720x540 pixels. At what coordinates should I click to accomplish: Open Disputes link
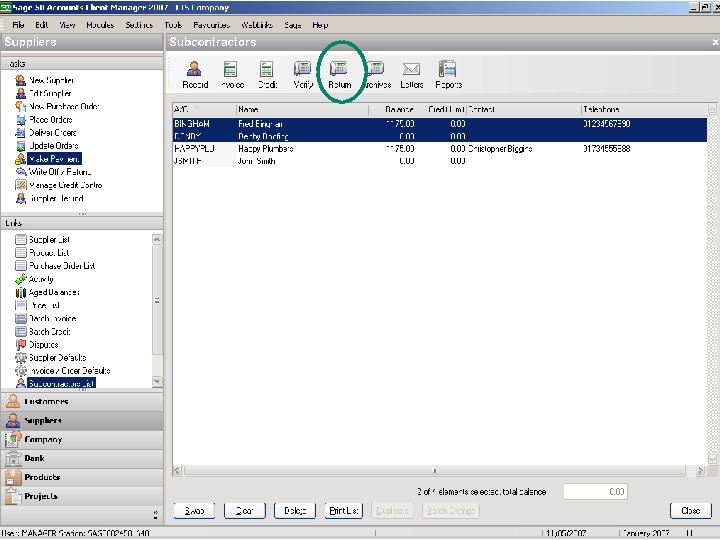(x=37, y=344)
